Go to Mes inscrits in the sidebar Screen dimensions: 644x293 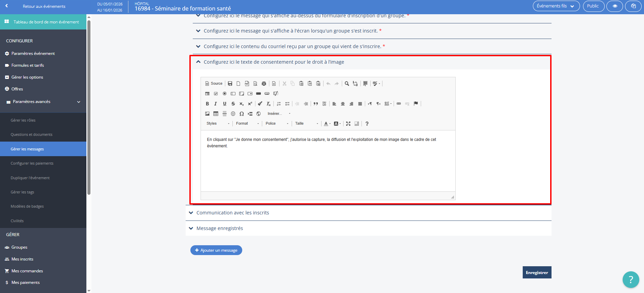[22, 259]
